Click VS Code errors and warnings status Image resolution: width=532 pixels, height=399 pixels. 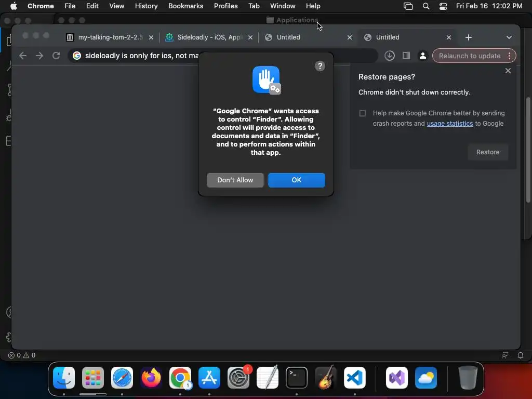[22, 355]
